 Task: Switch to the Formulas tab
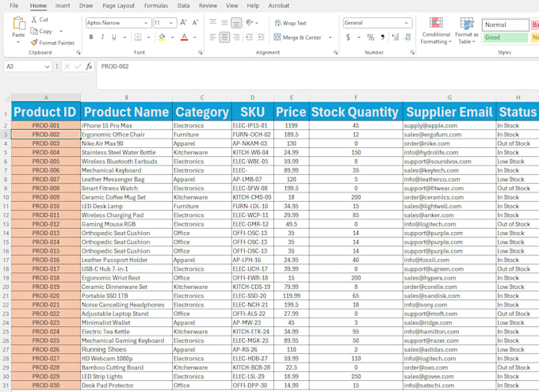pos(156,6)
